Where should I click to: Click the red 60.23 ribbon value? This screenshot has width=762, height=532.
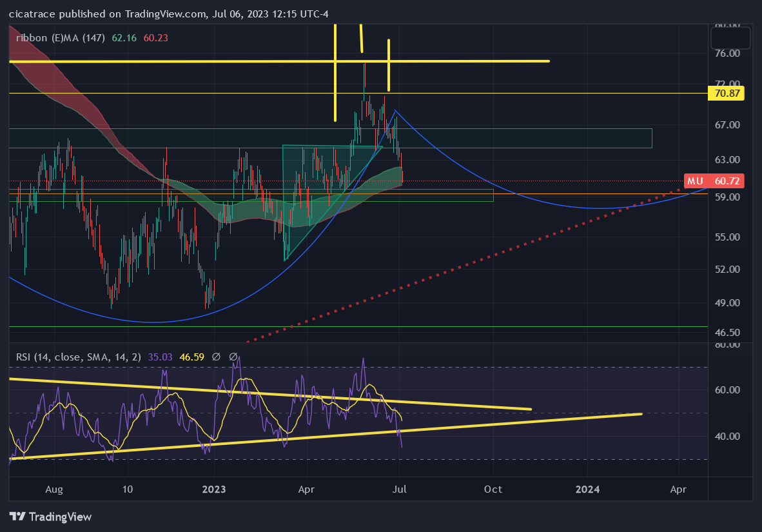156,38
